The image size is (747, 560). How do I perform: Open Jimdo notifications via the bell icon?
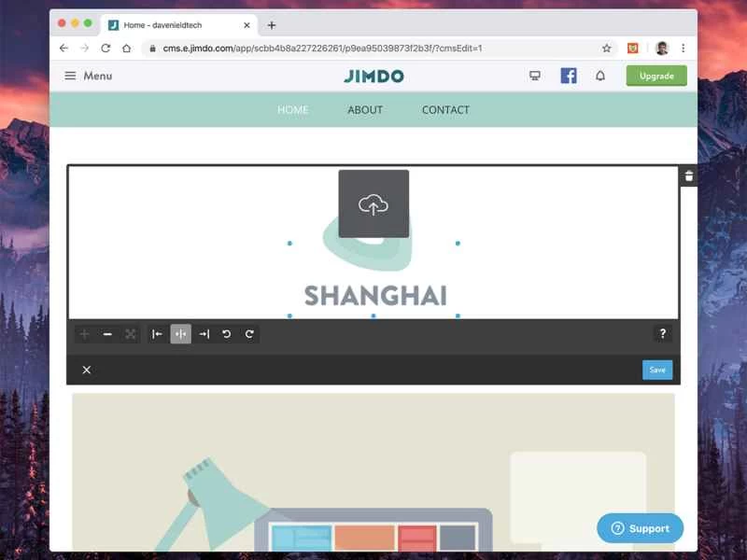click(601, 76)
